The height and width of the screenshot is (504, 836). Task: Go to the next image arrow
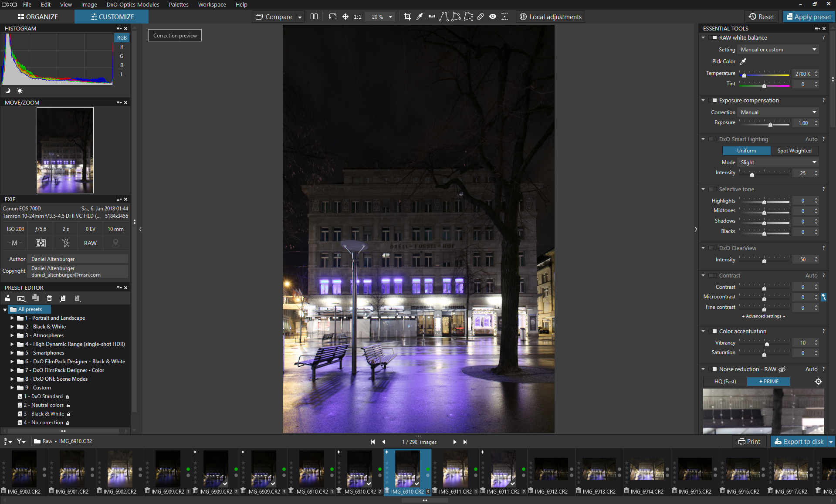454,442
